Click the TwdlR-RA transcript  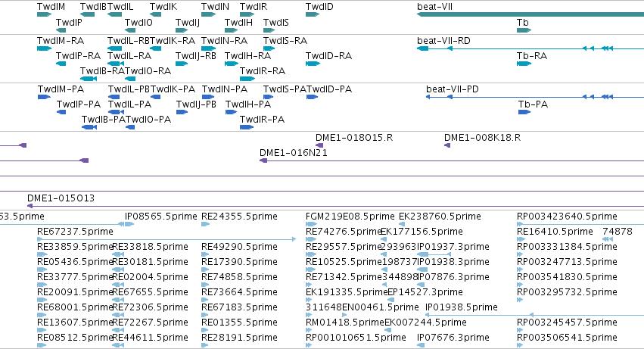(247, 79)
